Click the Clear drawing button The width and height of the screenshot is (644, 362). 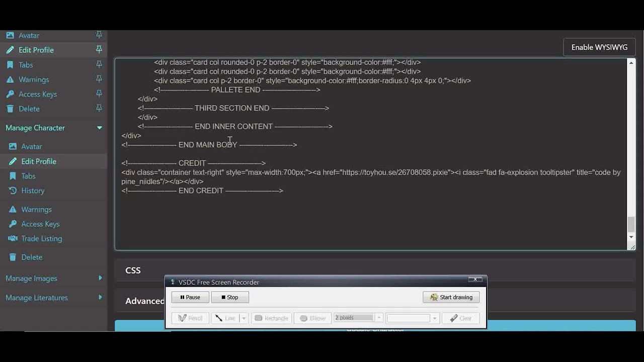click(461, 318)
